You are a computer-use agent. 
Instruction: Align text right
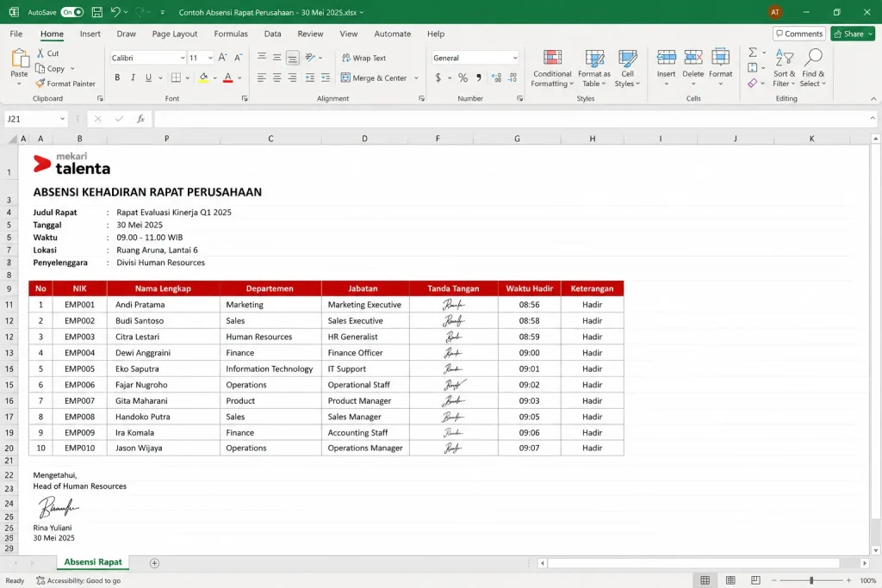(x=292, y=77)
